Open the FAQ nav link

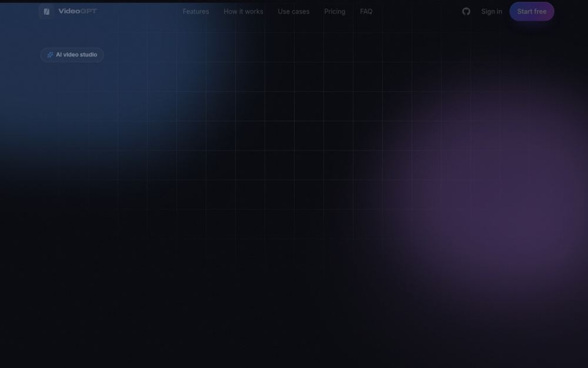pyautogui.click(x=366, y=12)
